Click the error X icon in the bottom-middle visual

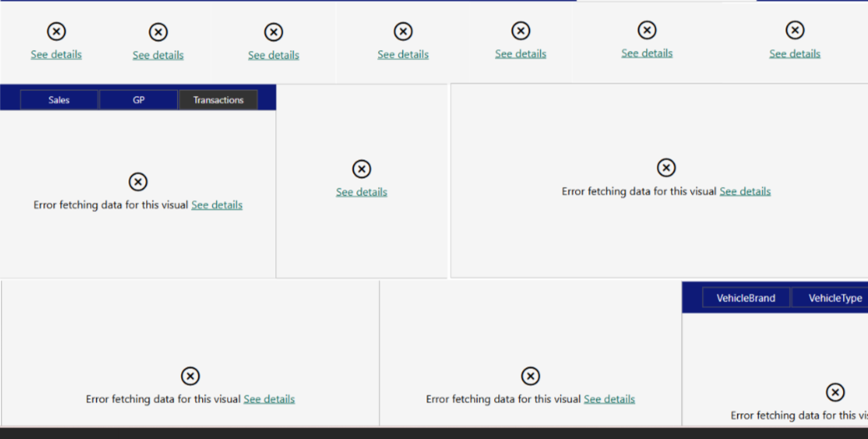(x=530, y=376)
